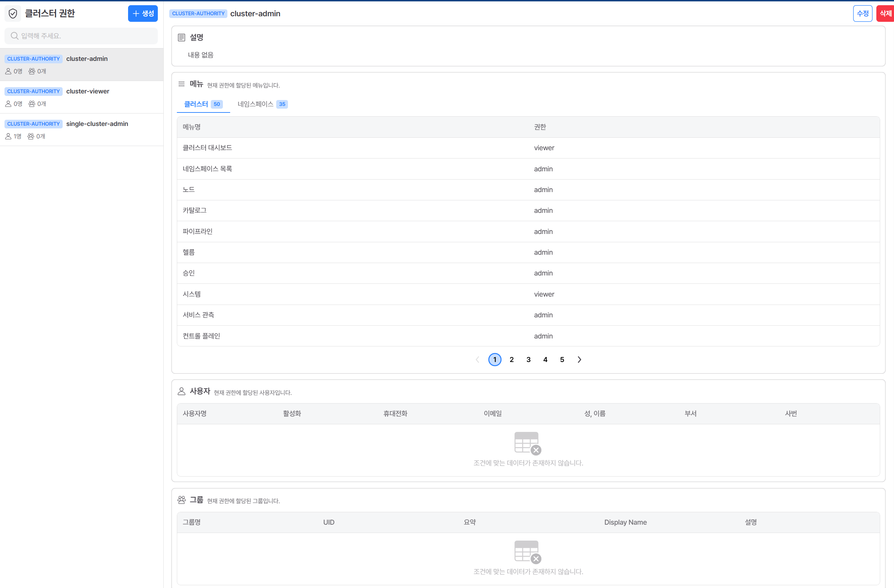Click the empty-table icon in 사용자 section

527,443
